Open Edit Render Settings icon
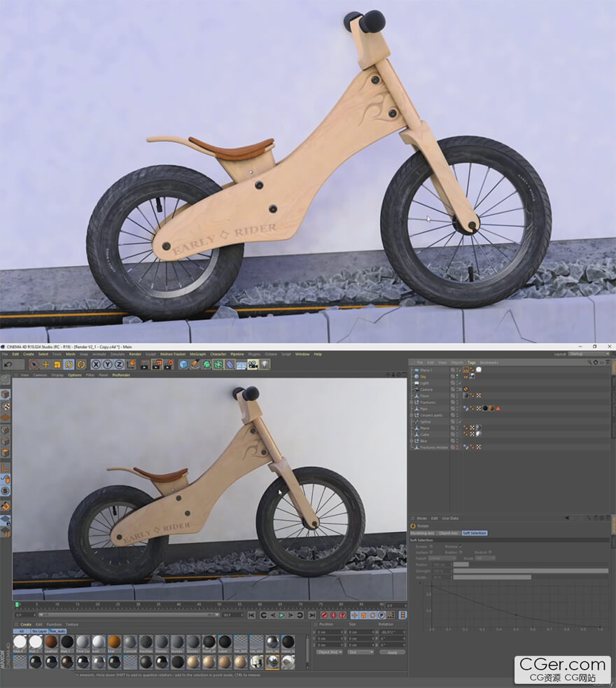 [x=169, y=365]
